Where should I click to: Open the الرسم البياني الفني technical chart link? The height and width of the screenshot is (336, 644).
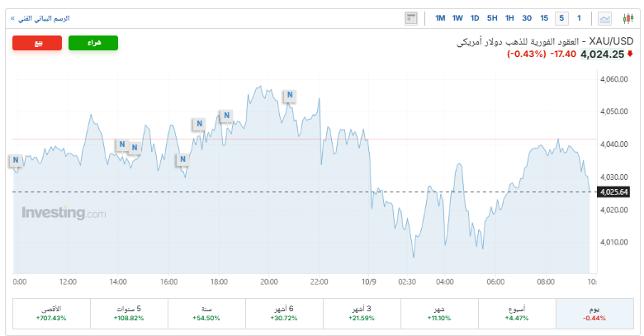41,18
